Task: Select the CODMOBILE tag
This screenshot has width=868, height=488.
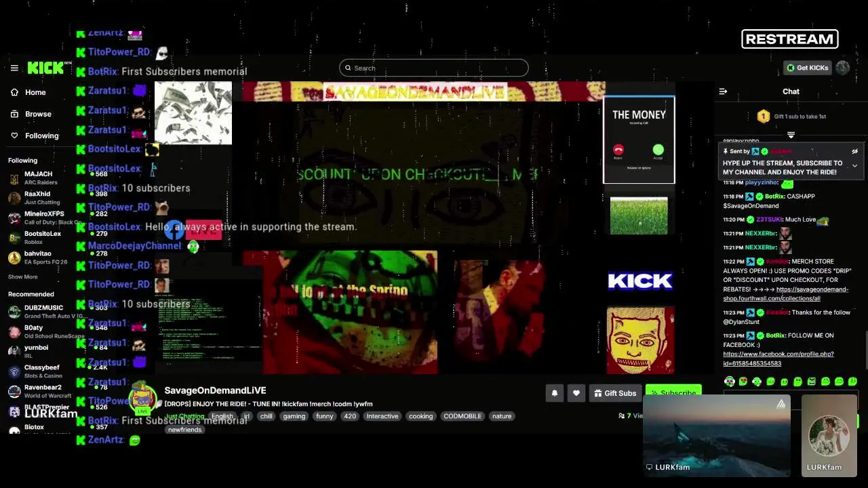Action: (462, 416)
